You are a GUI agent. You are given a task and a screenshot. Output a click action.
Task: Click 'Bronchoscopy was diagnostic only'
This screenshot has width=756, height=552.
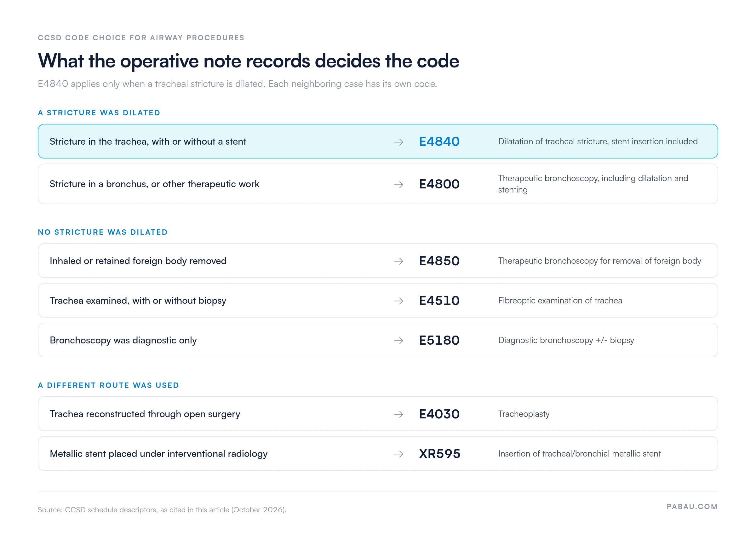123,340
